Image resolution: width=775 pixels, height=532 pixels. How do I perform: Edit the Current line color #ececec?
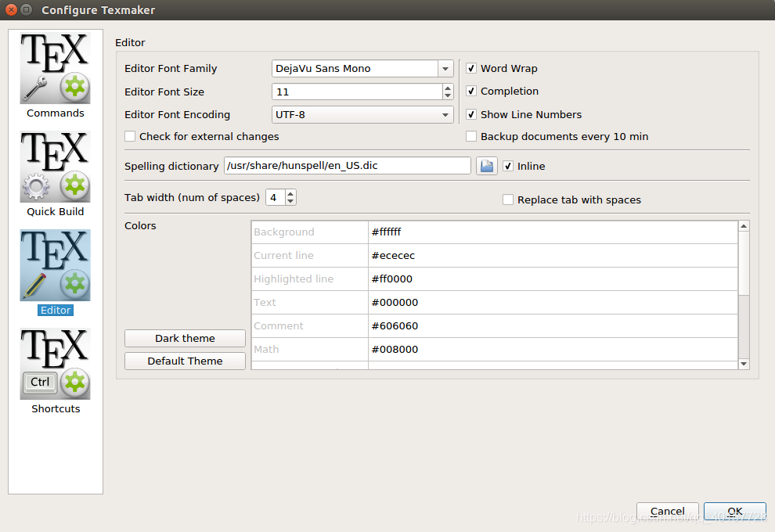(553, 255)
